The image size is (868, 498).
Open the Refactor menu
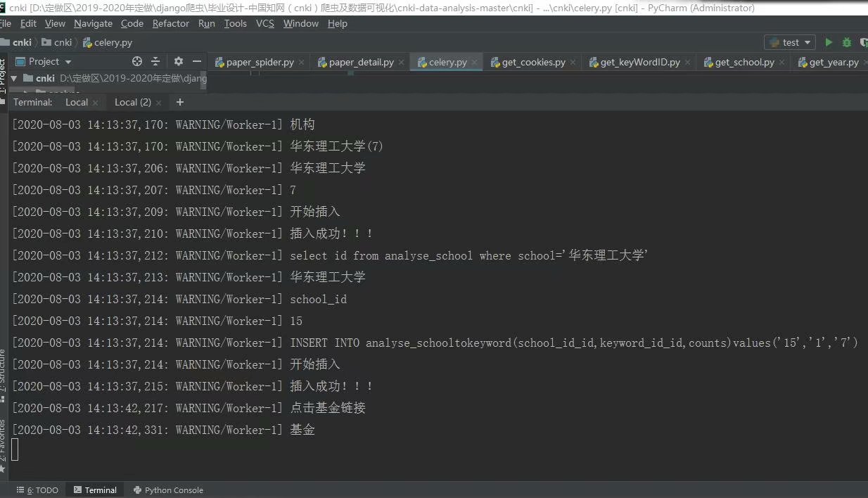170,23
